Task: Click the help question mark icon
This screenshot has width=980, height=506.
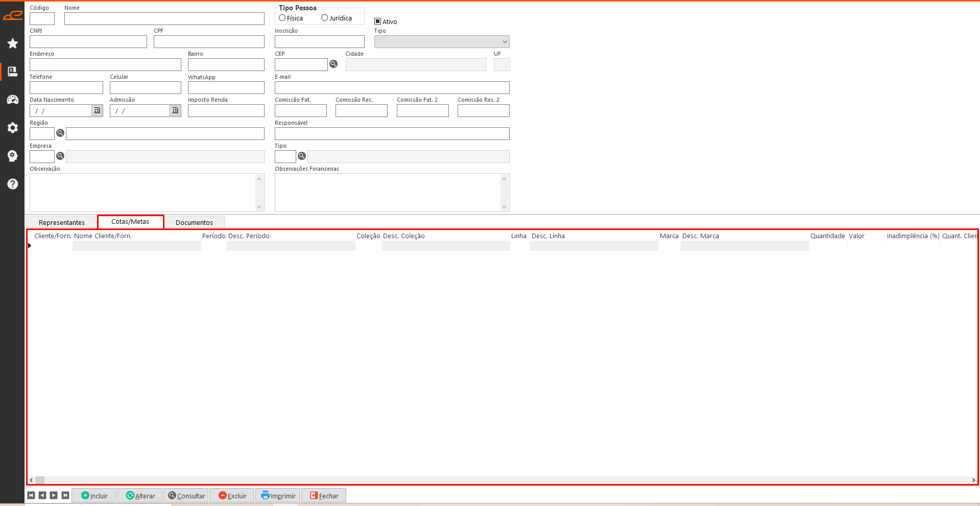Action: (13, 184)
